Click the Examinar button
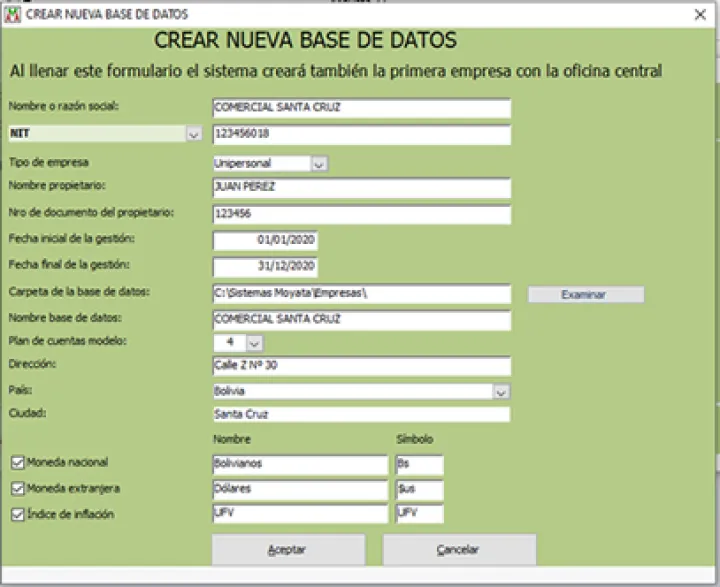720x587 pixels. click(585, 294)
